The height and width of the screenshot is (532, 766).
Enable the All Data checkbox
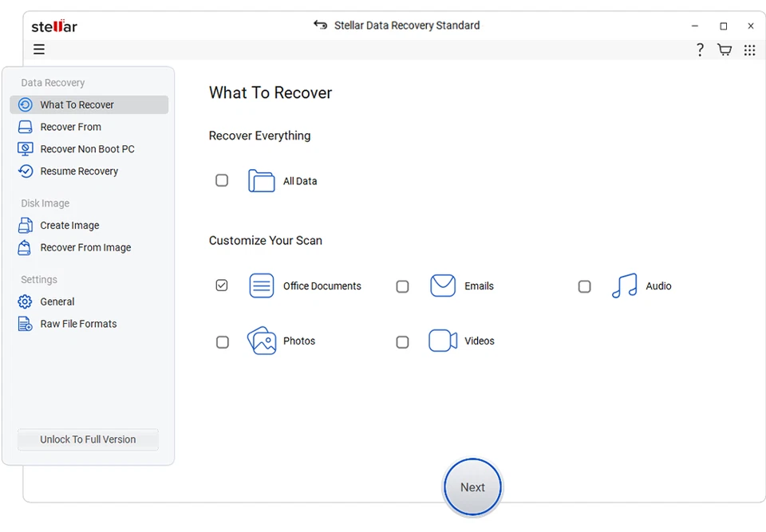coord(222,180)
